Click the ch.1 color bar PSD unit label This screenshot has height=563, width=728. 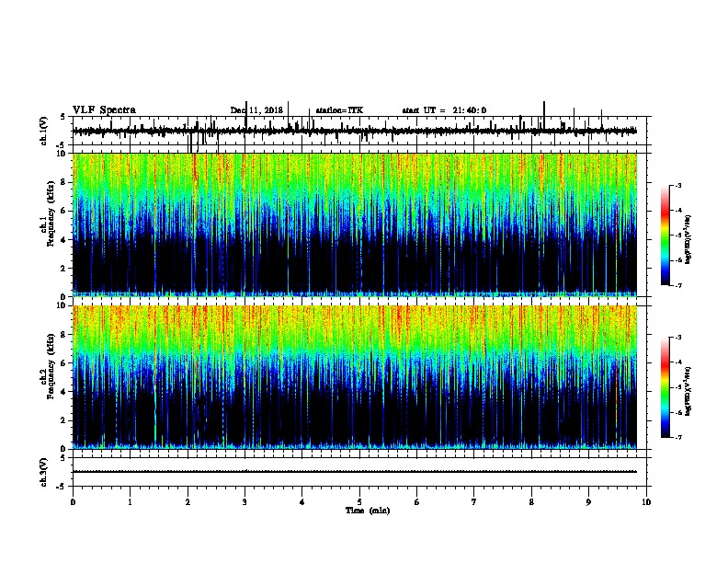[x=688, y=239]
